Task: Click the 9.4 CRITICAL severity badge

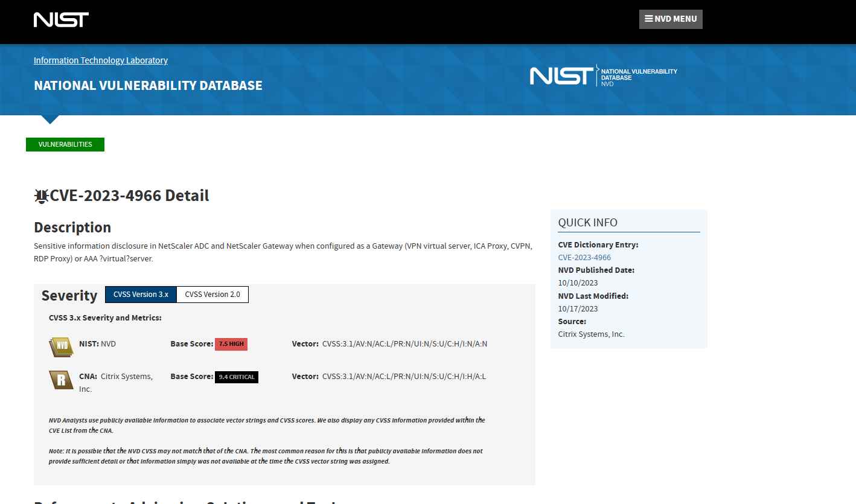Action: coord(236,377)
